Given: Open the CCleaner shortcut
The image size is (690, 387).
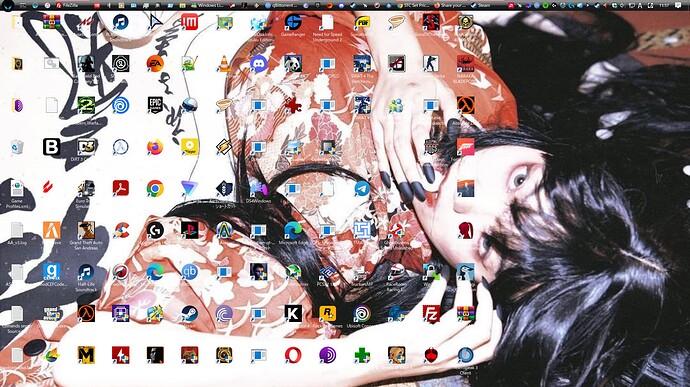Looking at the screenshot, I should pyautogui.click(x=120, y=230).
